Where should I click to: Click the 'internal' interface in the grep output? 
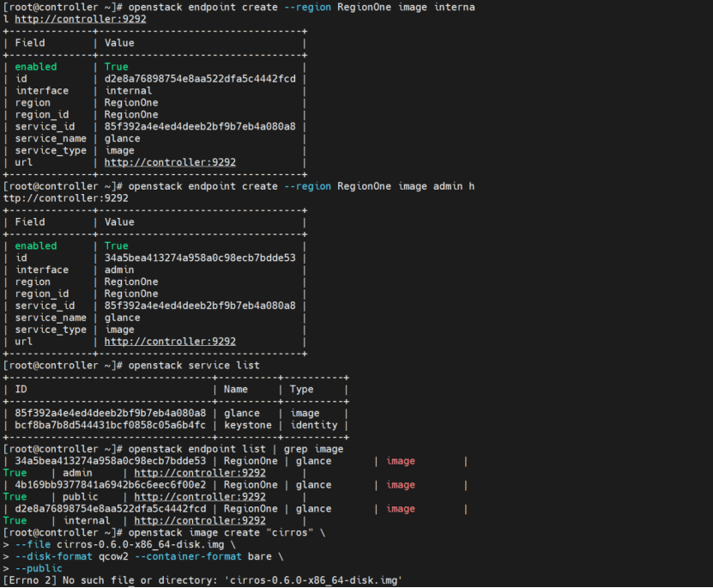coord(87,521)
